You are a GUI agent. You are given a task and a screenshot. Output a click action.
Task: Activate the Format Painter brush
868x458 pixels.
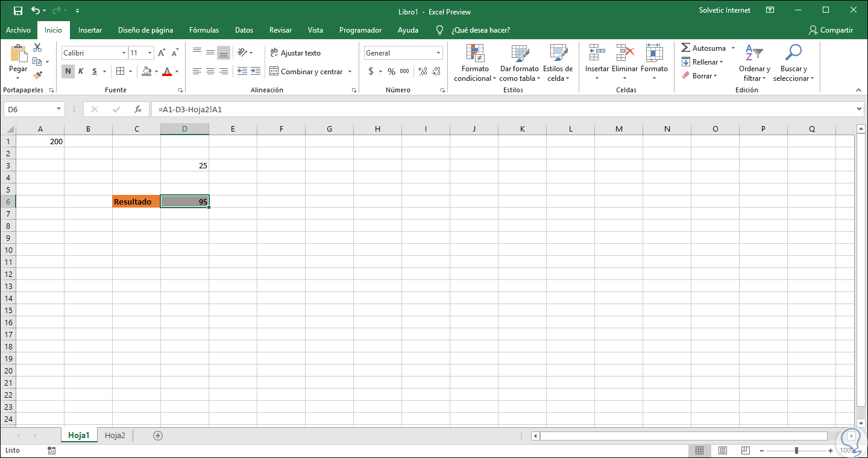tap(37, 75)
